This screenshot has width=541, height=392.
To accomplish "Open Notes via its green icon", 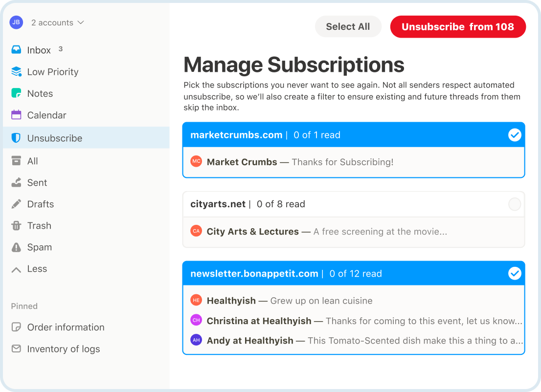I will click(x=16, y=93).
